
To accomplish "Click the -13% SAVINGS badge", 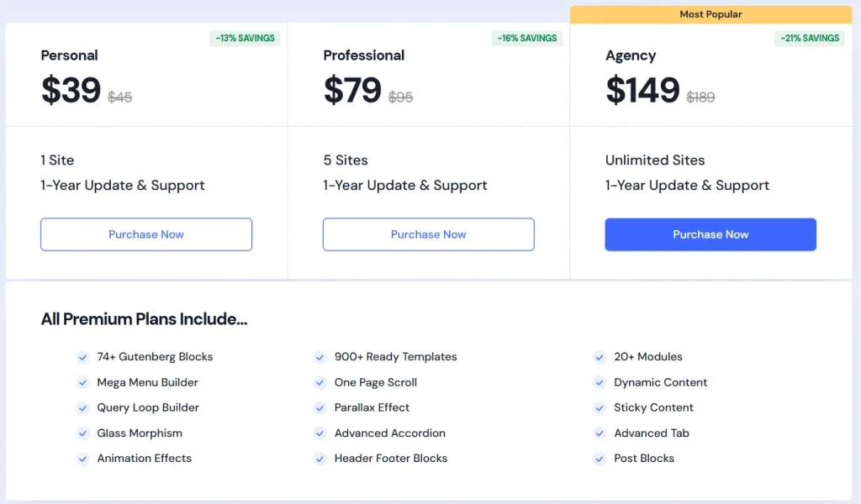I will pyautogui.click(x=245, y=38).
